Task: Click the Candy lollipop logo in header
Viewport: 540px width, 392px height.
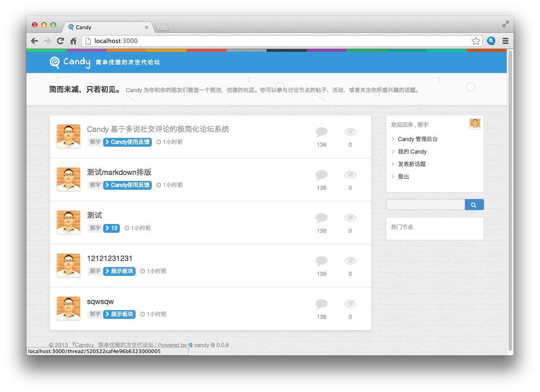Action: click(55, 62)
